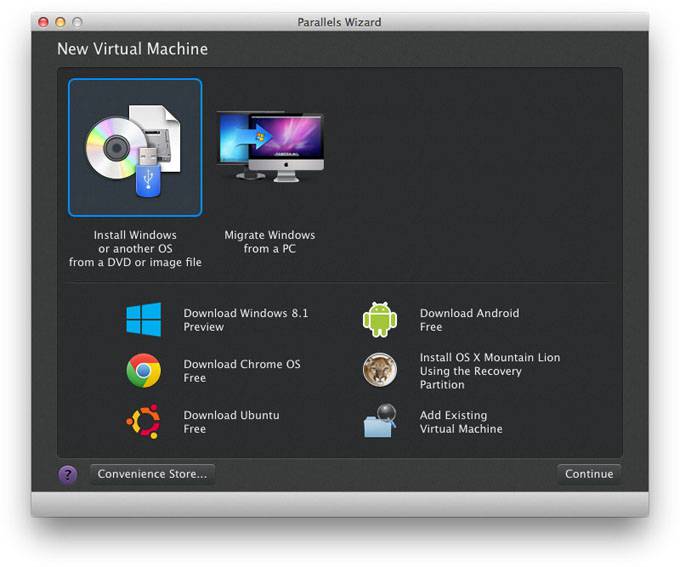The height and width of the screenshot is (567, 680).
Task: Click the Mountain Lion icon
Action: pyautogui.click(x=379, y=370)
